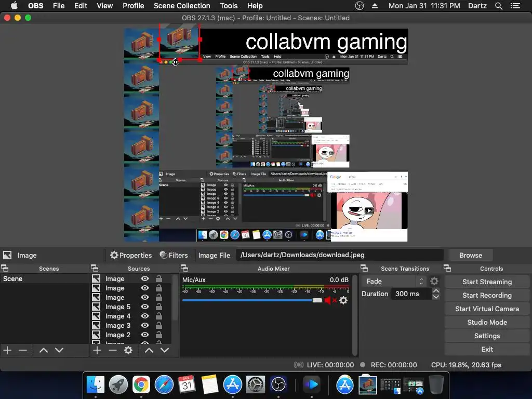This screenshot has width=532, height=399.
Task: Open the Trash in the Dock
Action: (436, 384)
